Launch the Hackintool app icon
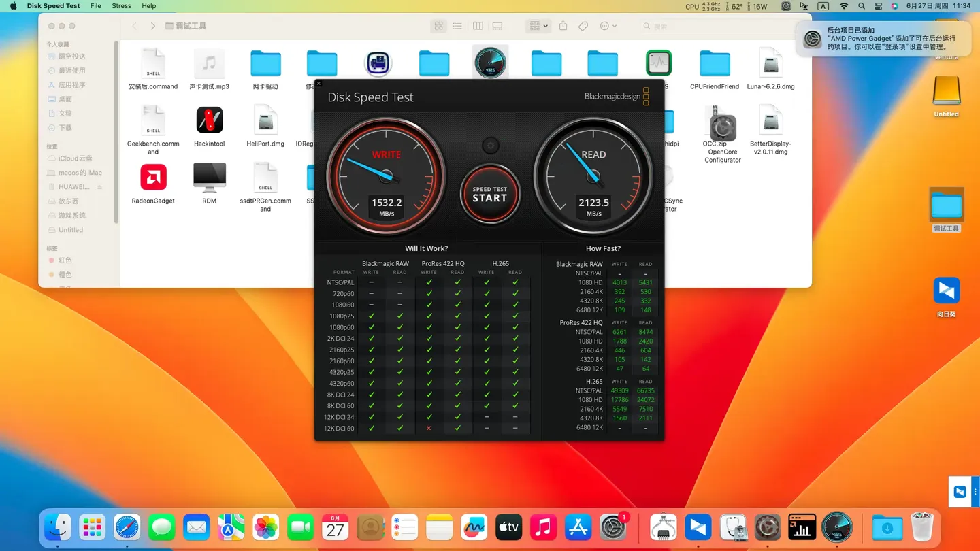980x551 pixels. tap(209, 120)
